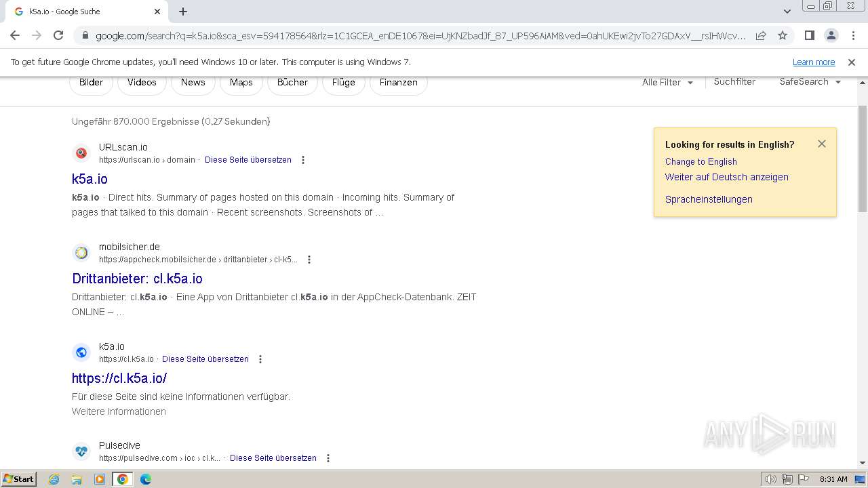
Task: Select the Bilder search filter
Action: pyautogui.click(x=91, y=82)
